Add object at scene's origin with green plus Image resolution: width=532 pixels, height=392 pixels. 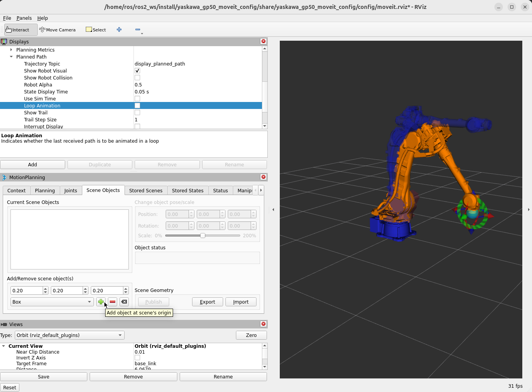[101, 302]
